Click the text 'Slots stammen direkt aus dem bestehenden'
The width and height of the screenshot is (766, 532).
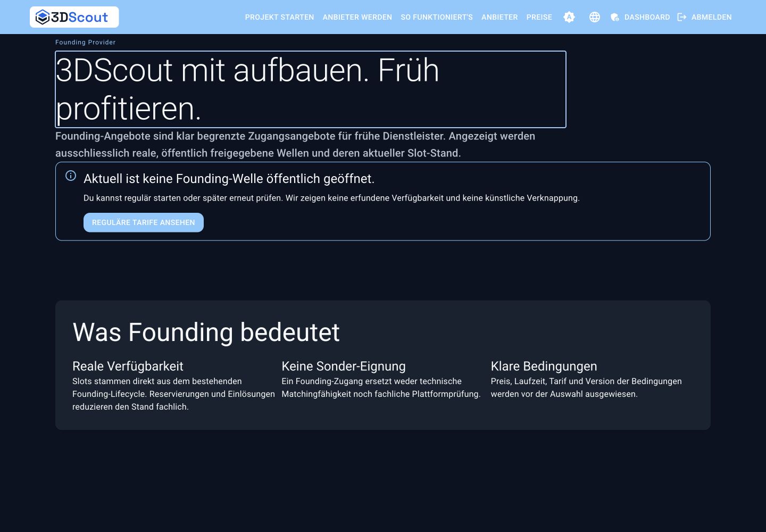tap(173, 394)
